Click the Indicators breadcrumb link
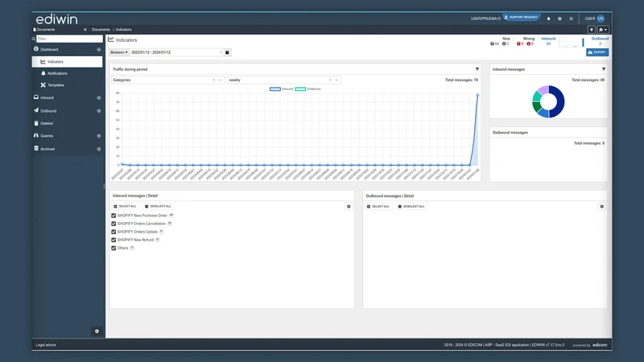This screenshot has width=644, height=362. click(x=124, y=30)
